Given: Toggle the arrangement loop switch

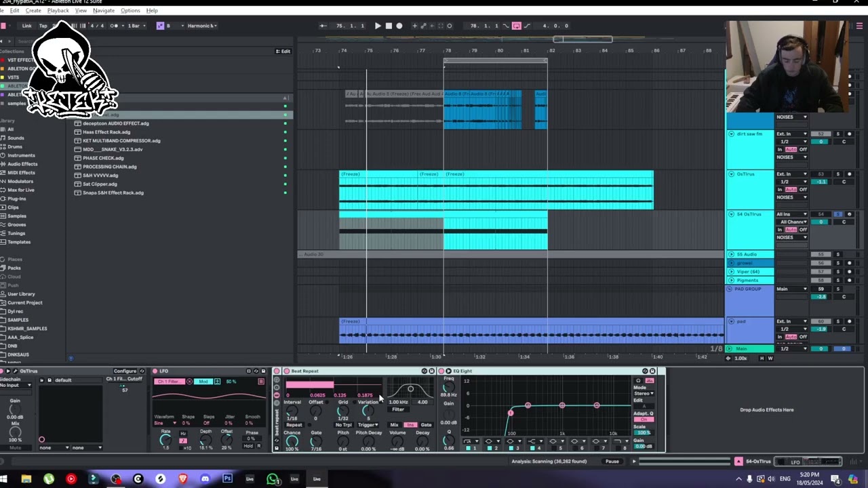Looking at the screenshot, I should [x=517, y=26].
